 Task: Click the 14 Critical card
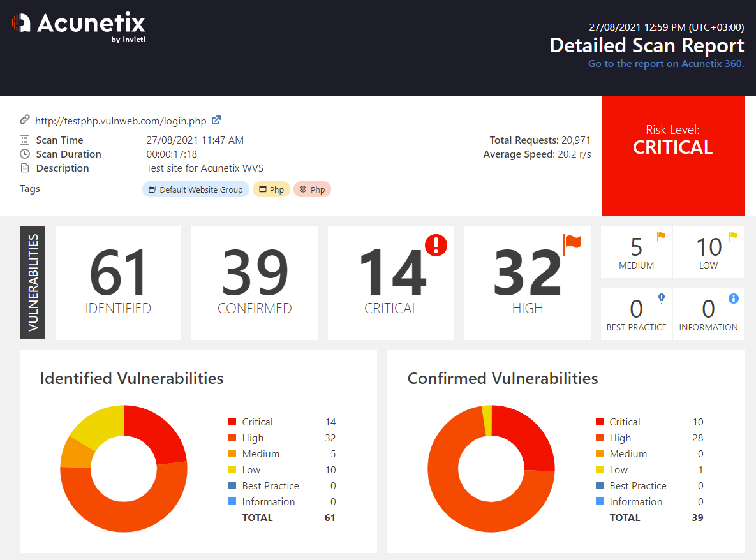click(391, 283)
